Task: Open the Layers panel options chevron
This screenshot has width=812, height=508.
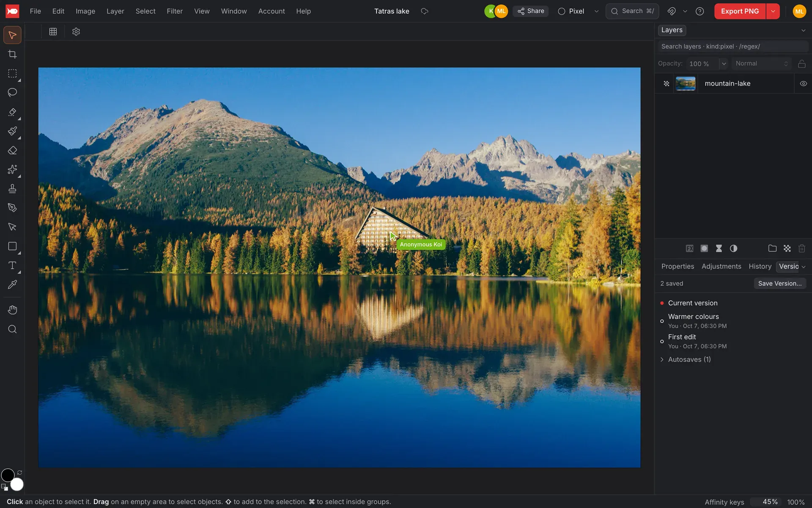Action: (803, 30)
